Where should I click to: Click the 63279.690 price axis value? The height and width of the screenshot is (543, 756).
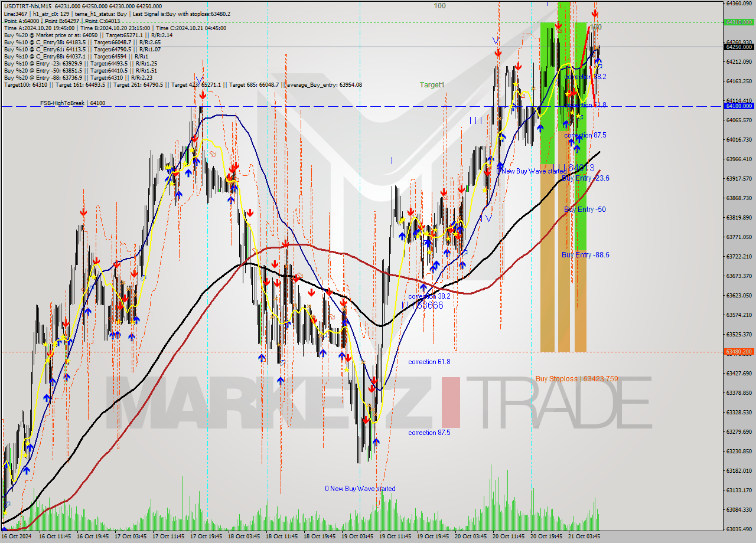(x=739, y=431)
